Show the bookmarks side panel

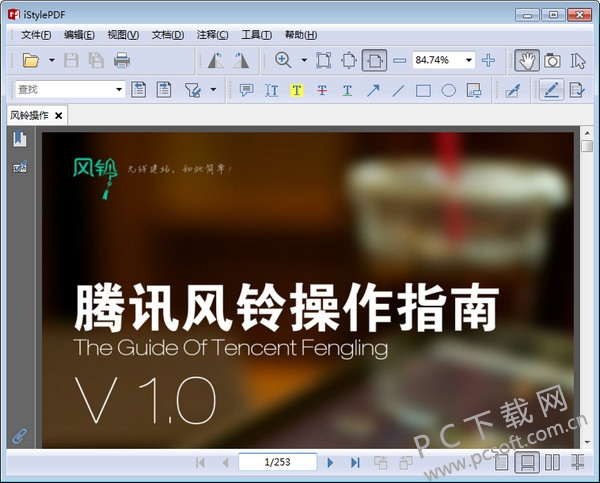click(x=20, y=139)
